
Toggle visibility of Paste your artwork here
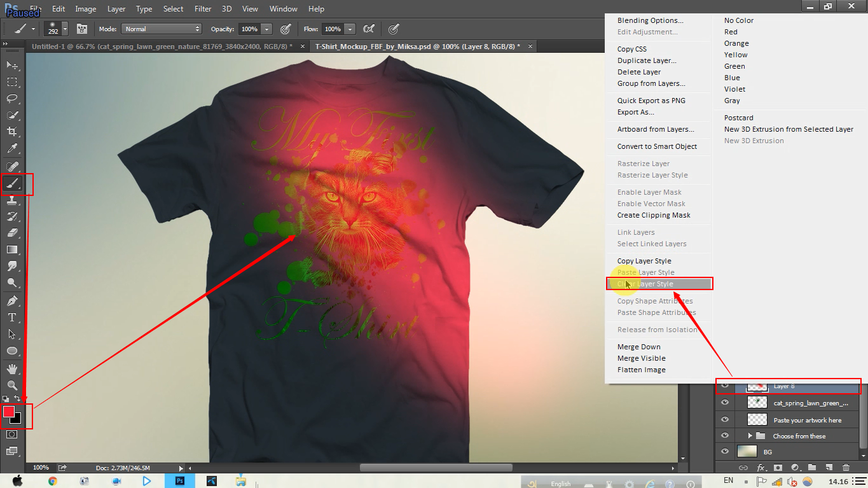724,419
